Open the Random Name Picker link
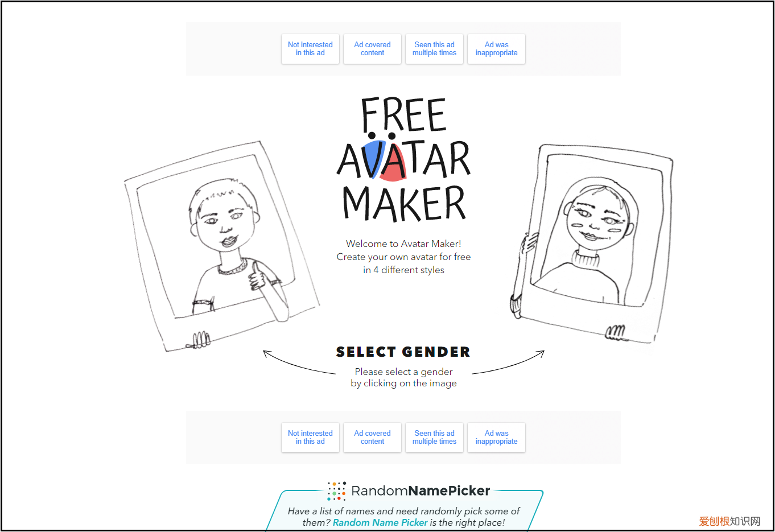Viewport: 775px width, 532px height. click(380, 522)
